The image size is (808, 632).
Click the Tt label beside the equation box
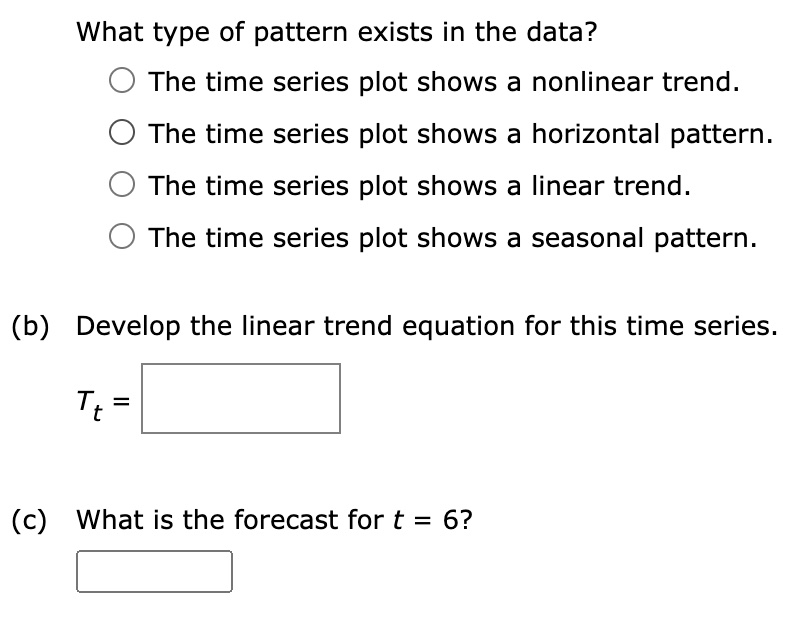coord(90,400)
